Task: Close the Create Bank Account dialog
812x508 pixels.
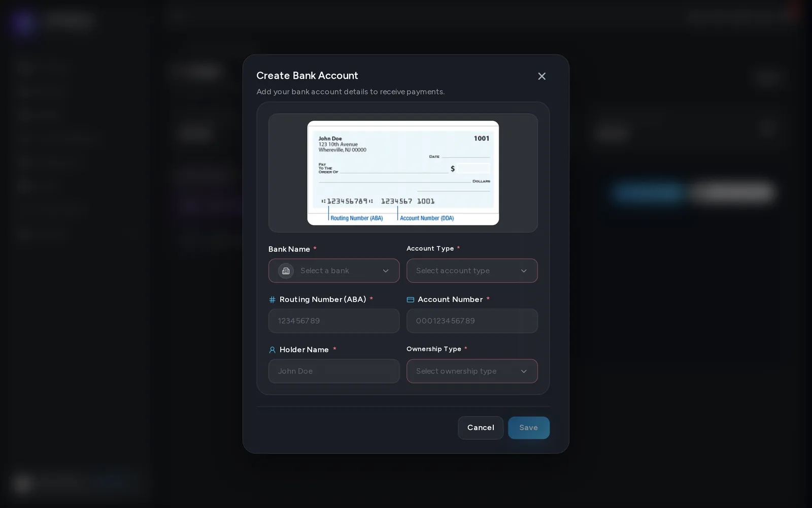Action: (x=542, y=76)
